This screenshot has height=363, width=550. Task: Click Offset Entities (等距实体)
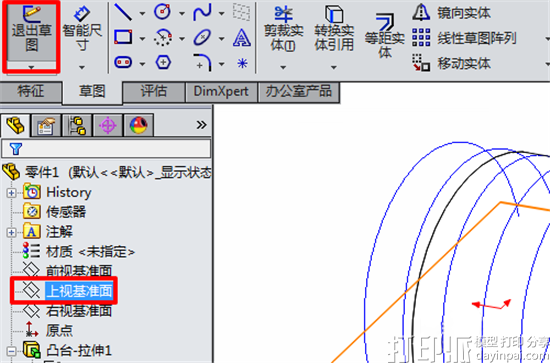(384, 35)
